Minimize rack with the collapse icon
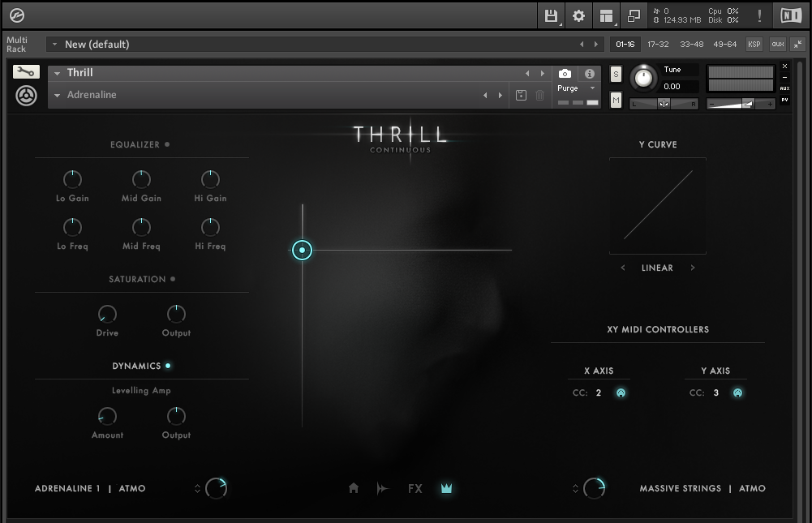The image size is (812, 523). pyautogui.click(x=798, y=44)
